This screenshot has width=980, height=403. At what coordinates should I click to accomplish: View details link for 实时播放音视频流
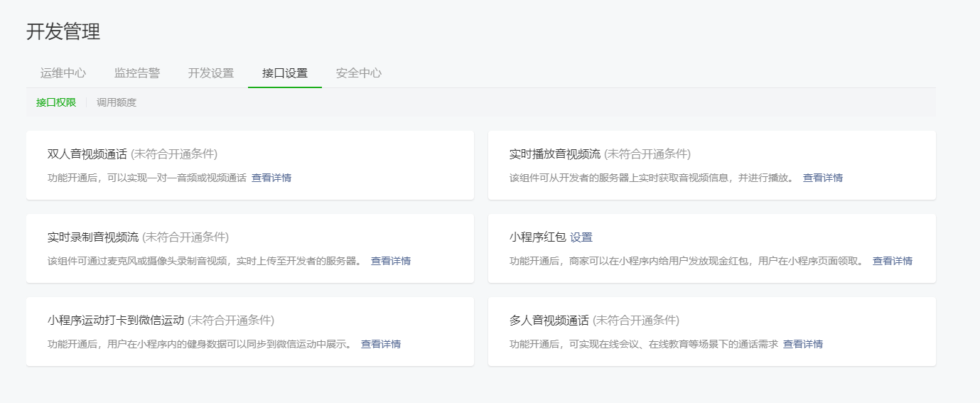[823, 178]
